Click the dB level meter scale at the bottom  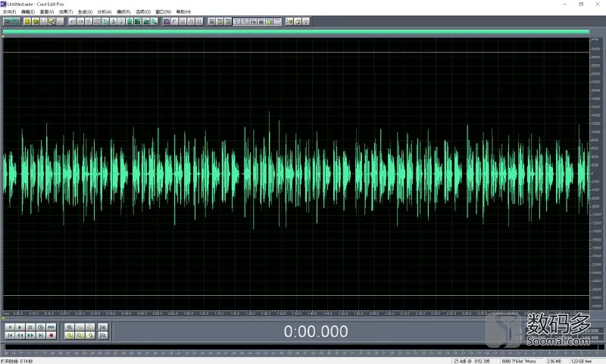301,353
